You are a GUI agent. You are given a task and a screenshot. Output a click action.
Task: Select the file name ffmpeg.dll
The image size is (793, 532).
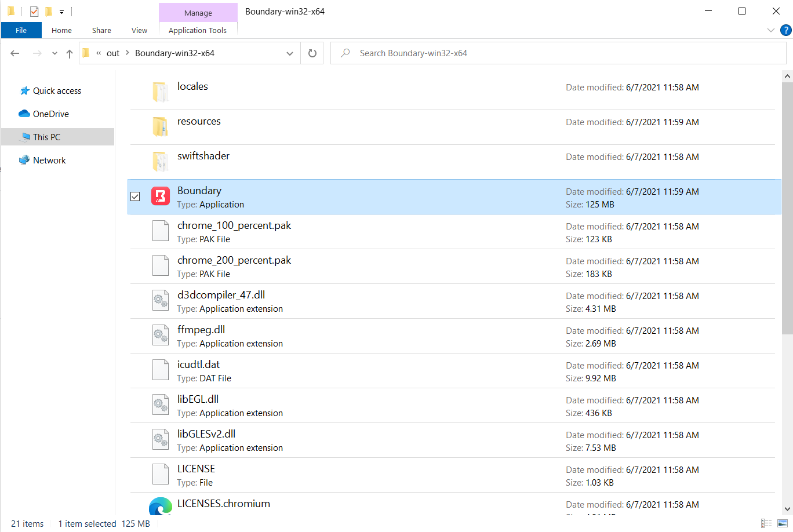[x=201, y=330]
